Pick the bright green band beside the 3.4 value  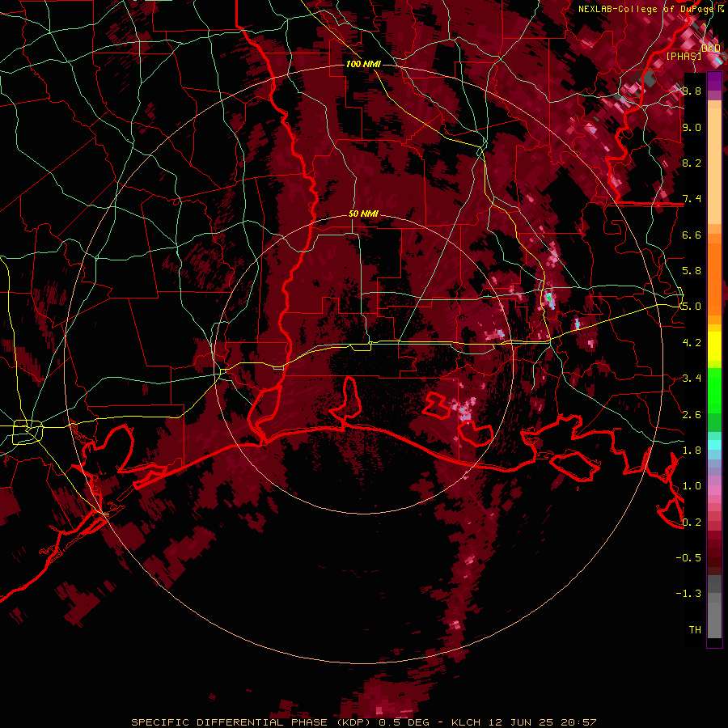(x=714, y=390)
